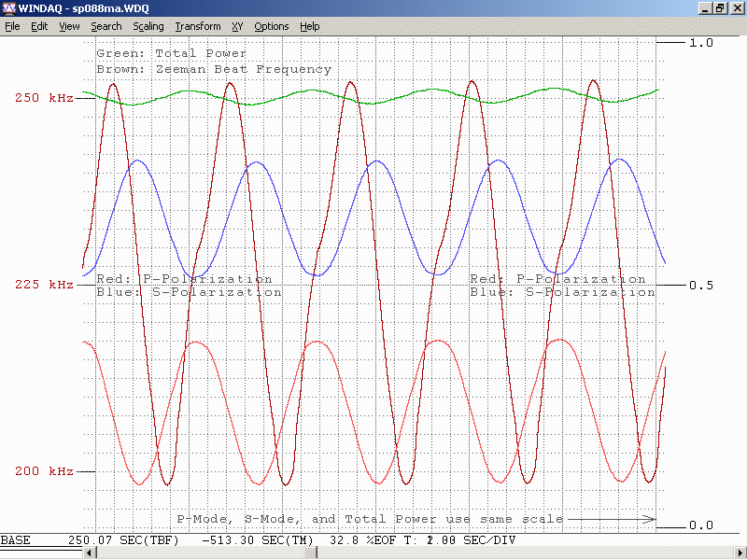Image resolution: width=747 pixels, height=560 pixels.
Task: Click the 250 kHz axis label
Action: pos(44,98)
